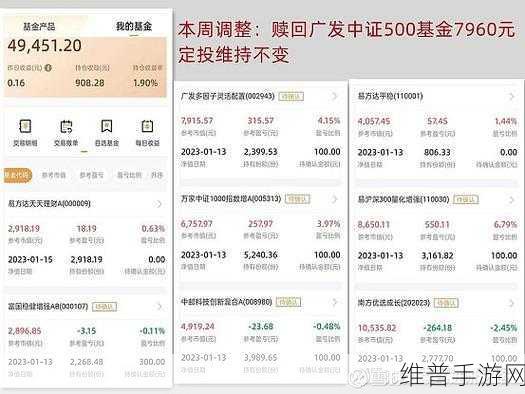Select market value 8,650.11
Viewport: 525px width, 394px height.
[x=374, y=224]
